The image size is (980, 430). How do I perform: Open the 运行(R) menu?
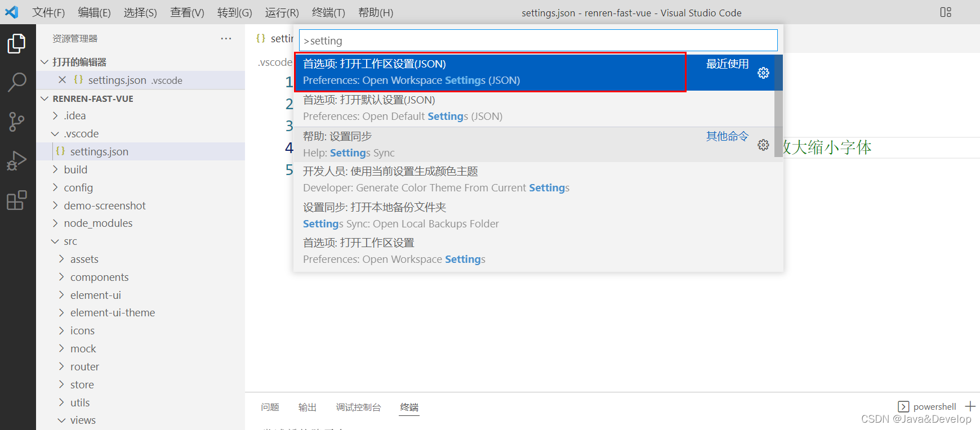click(x=282, y=12)
